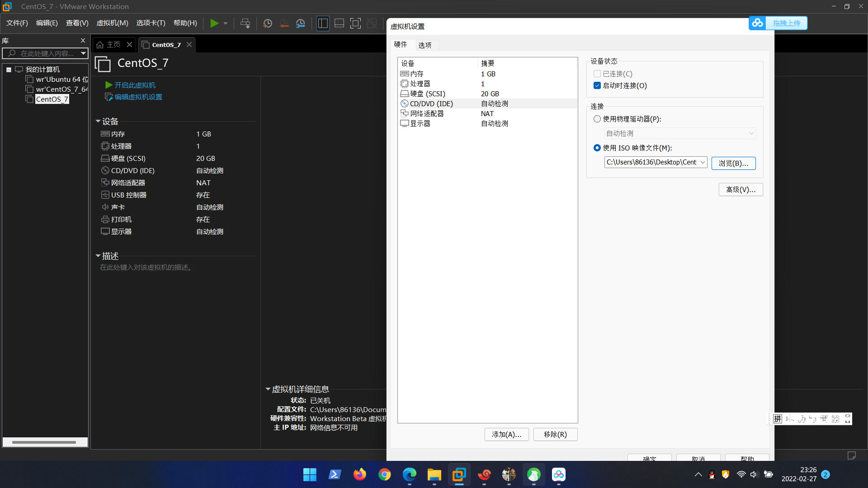Toggle the thumbnail bar view icon
This screenshot has width=868, height=488.
point(339,23)
